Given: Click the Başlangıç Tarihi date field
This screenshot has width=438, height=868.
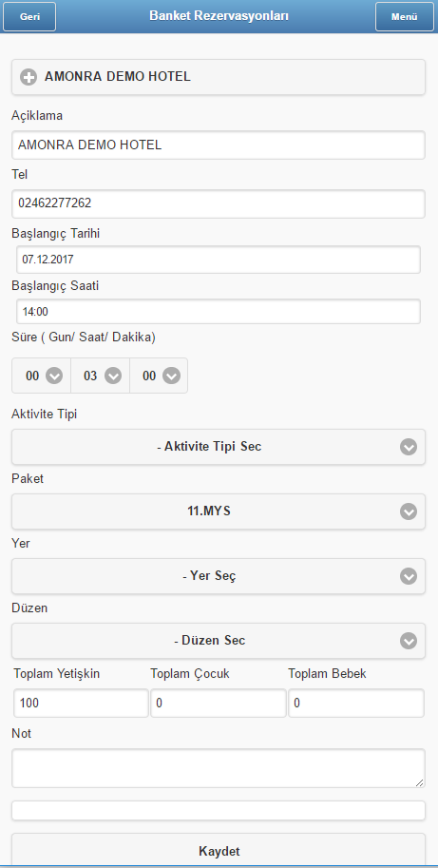Looking at the screenshot, I should click(219, 260).
